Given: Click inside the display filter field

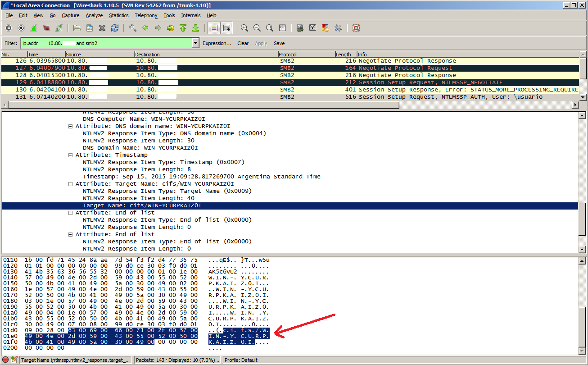Looking at the screenshot, I should [x=135, y=43].
